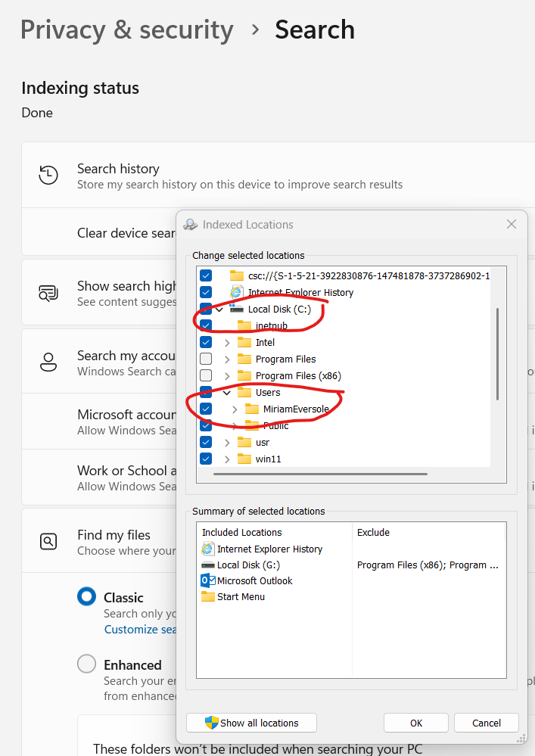Click the Program Files folder icon
This screenshot has width=535, height=756.
tap(244, 359)
